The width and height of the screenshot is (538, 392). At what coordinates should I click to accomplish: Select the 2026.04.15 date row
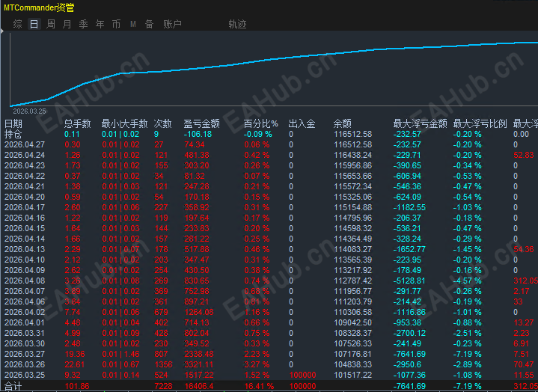(269, 228)
